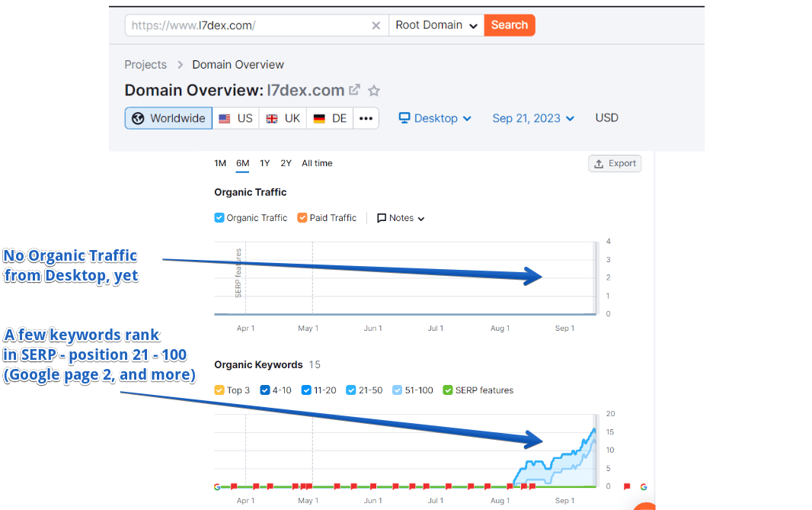
Task: Switch to Worldwide database tab
Action: coord(168,118)
